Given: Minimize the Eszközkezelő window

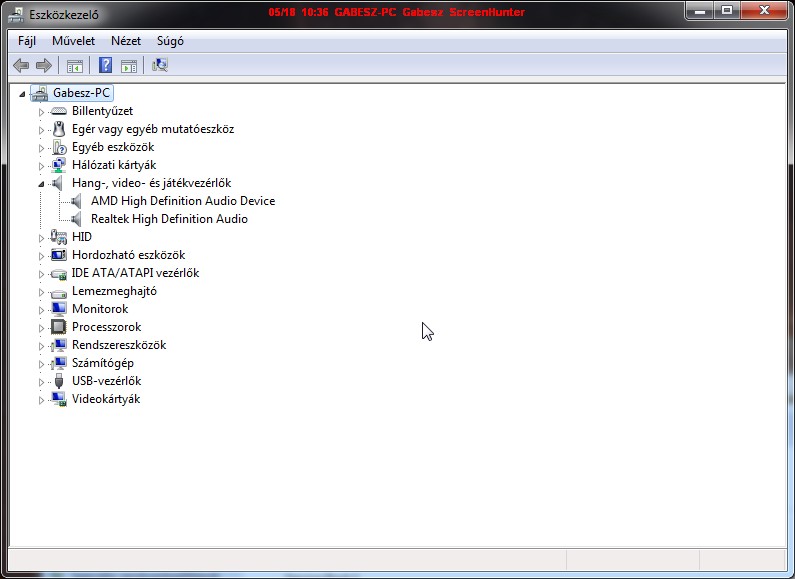Looking at the screenshot, I should click(x=700, y=10).
